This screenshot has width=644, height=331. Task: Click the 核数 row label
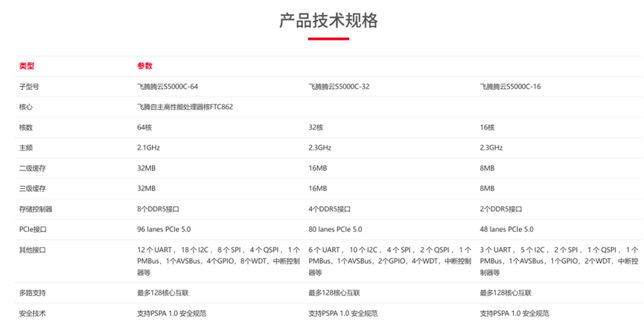click(25, 127)
